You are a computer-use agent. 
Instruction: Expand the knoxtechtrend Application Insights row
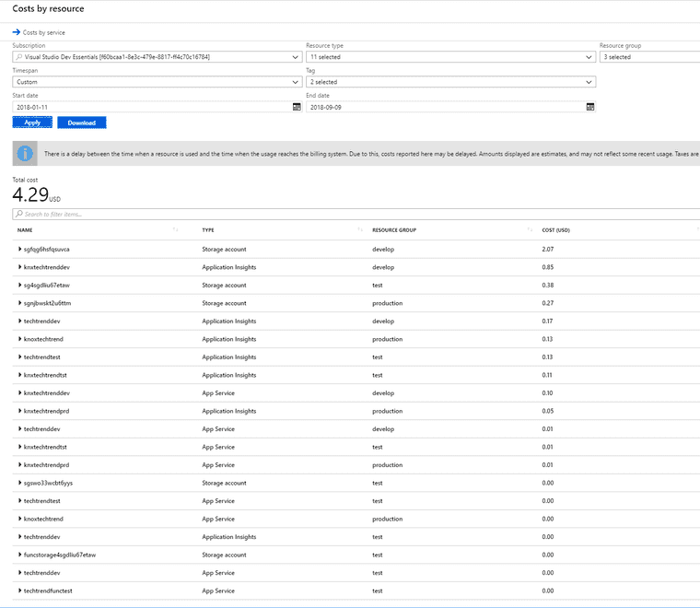pos(19,339)
